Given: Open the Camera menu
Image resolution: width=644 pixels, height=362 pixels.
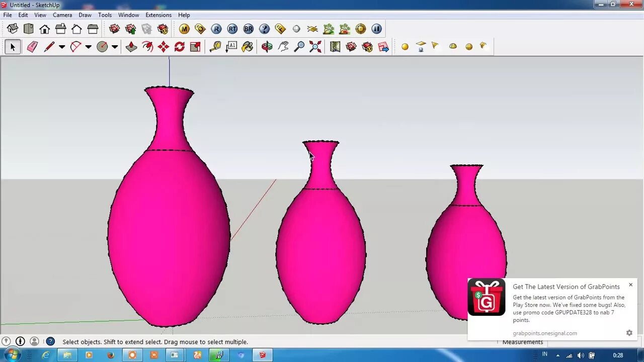Looking at the screenshot, I should (x=62, y=15).
